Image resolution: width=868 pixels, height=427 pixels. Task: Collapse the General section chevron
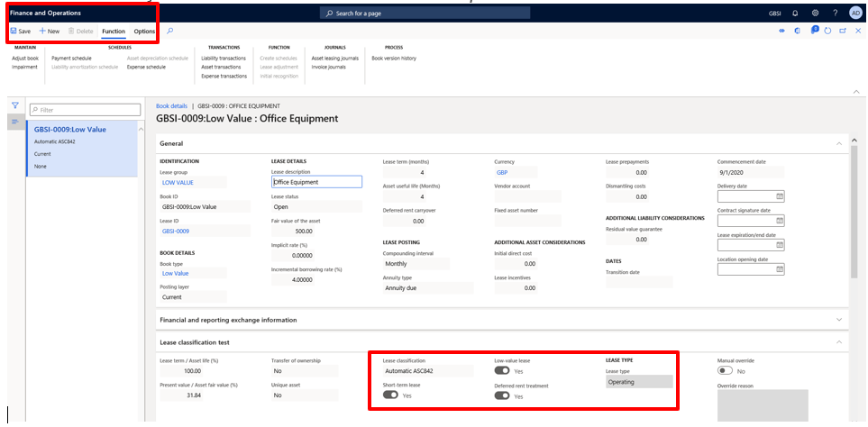(x=839, y=143)
